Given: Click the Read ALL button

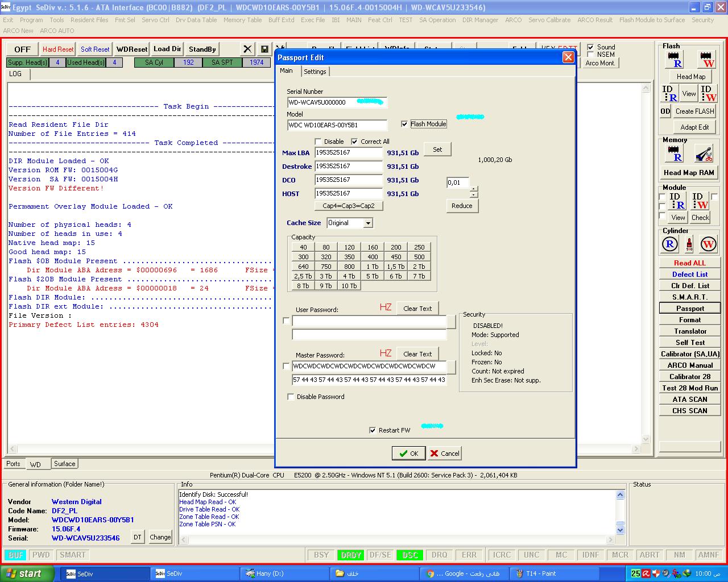Looking at the screenshot, I should point(689,263).
